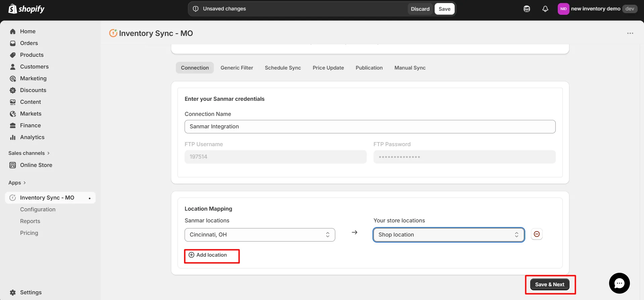
Task: Open the three-dot app menu
Action: coord(630,33)
